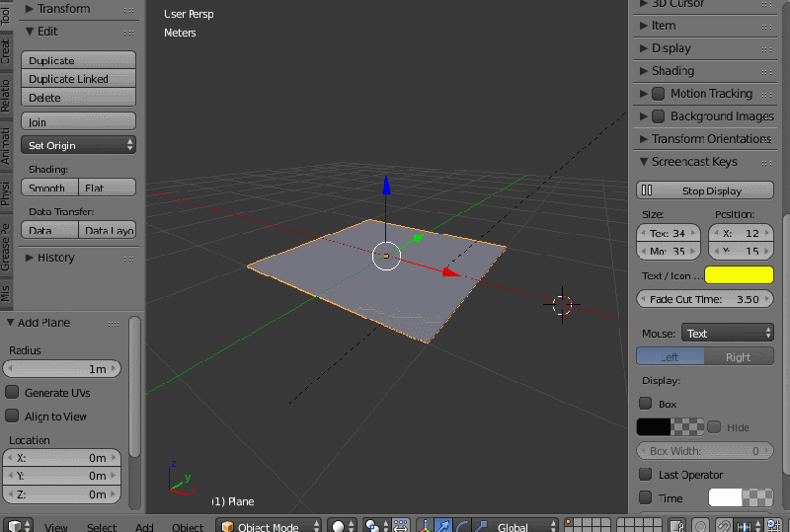The width and height of the screenshot is (790, 532).
Task: Collapse the Screencast Keys panel
Action: tap(644, 162)
